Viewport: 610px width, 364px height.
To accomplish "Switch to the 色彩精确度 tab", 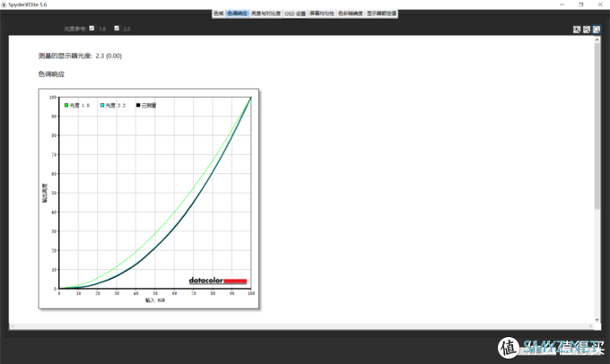I will (x=351, y=13).
